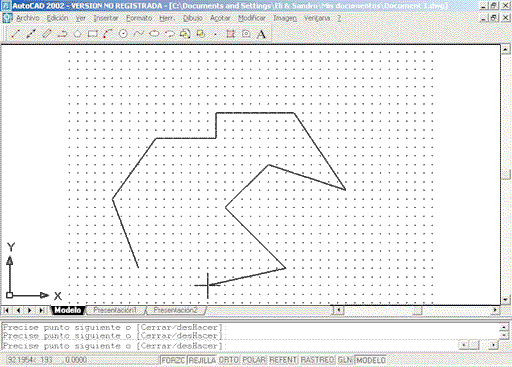Click the drawing area's vertical scrollbar down arrow

[505, 299]
